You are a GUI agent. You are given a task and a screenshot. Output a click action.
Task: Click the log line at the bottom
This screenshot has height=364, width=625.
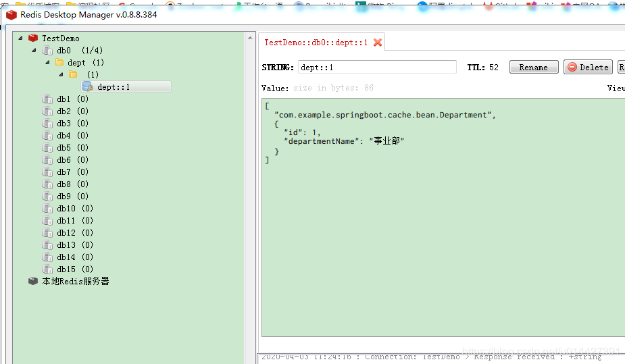[x=431, y=357]
